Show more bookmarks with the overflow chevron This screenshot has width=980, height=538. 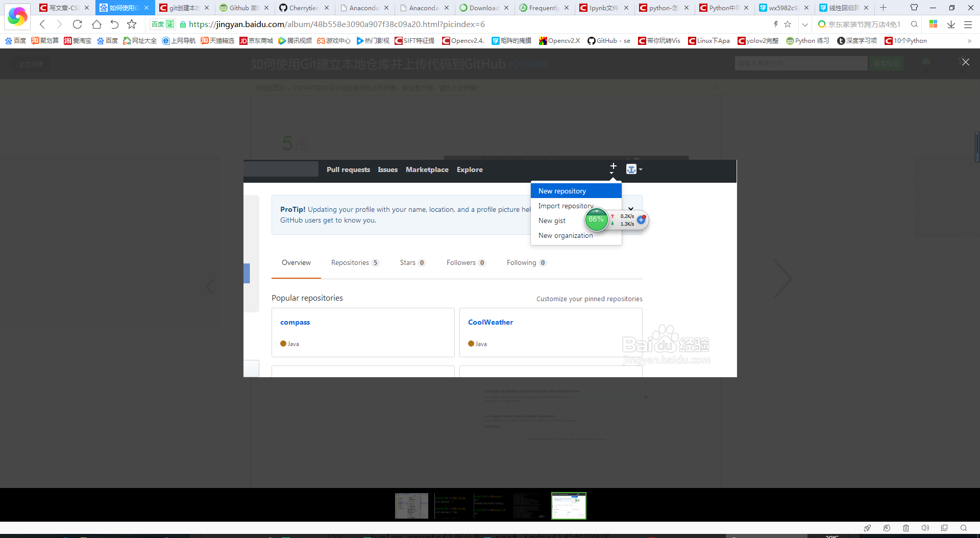click(x=969, y=41)
